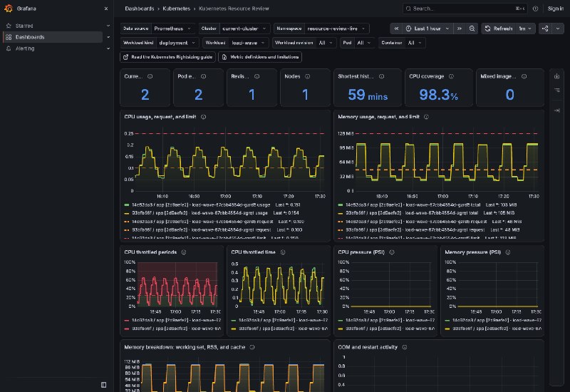Screen dimensions: 570x392
Task: Click the export icon in right rail
Action: coord(556,76)
